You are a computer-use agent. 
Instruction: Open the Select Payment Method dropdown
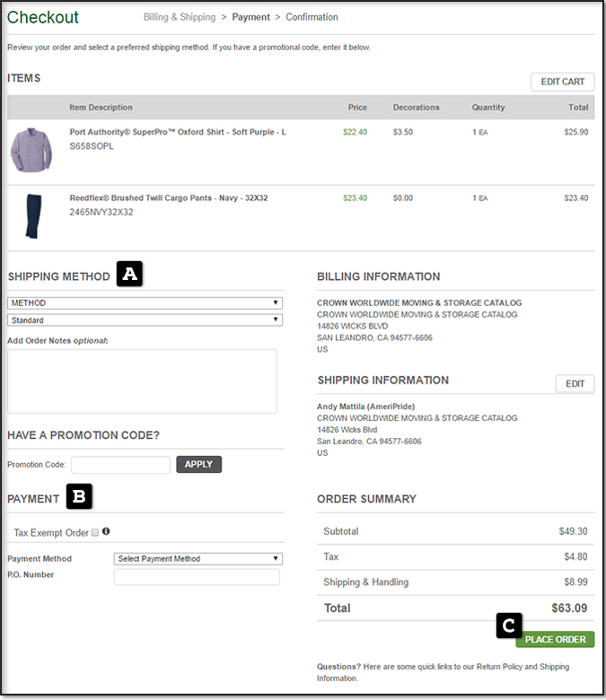coord(198,559)
